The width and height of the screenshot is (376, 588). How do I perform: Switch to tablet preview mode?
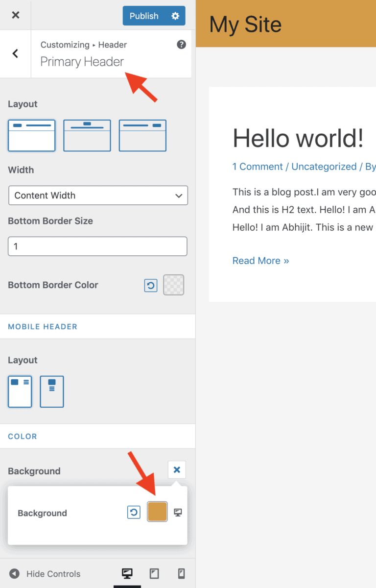(x=154, y=574)
